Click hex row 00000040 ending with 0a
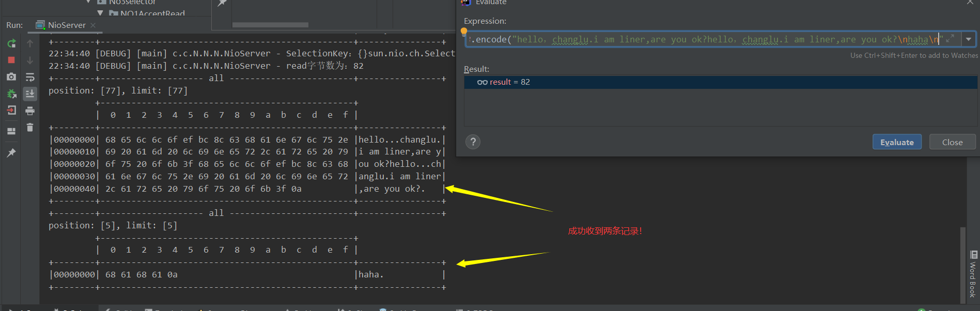 247,189
